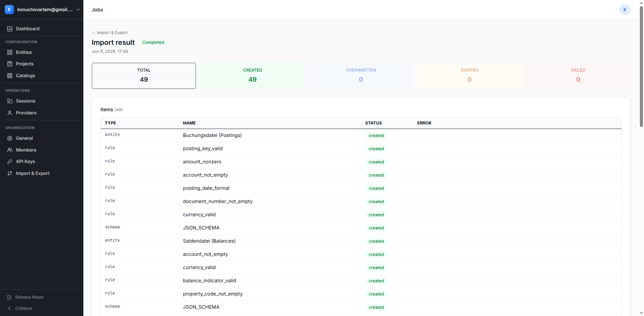The image size is (644, 316).
Task: Select the TOTAL 49 summary card
Action: click(x=144, y=76)
